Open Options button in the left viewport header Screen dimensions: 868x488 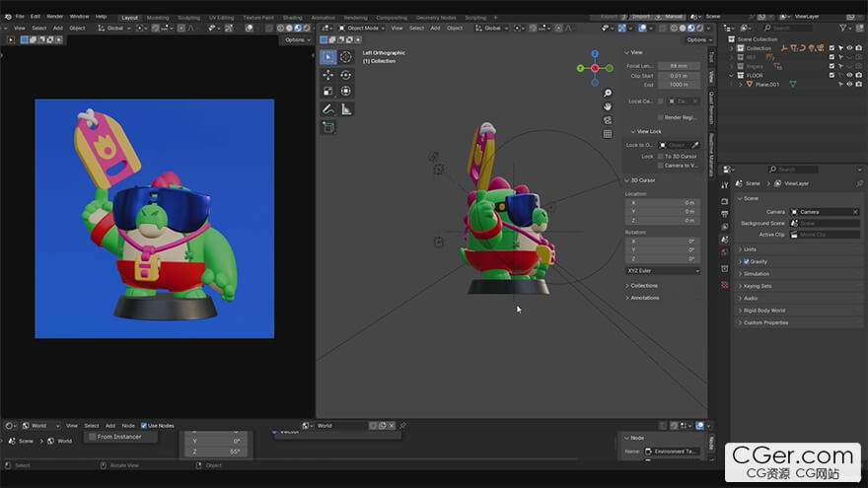(297, 39)
